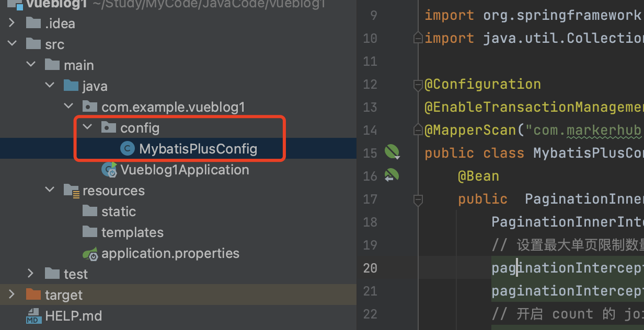Click line number 20 in the gutter

click(x=370, y=268)
